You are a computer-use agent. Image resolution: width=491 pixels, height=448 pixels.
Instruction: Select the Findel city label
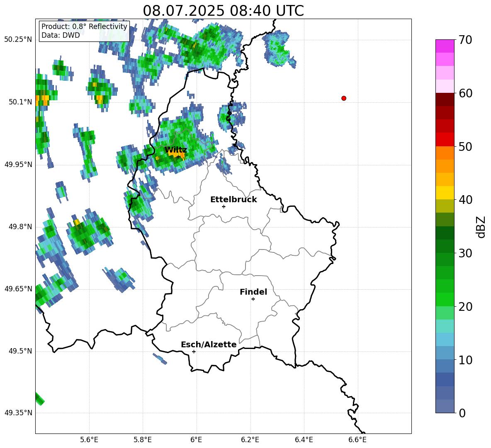(253, 292)
